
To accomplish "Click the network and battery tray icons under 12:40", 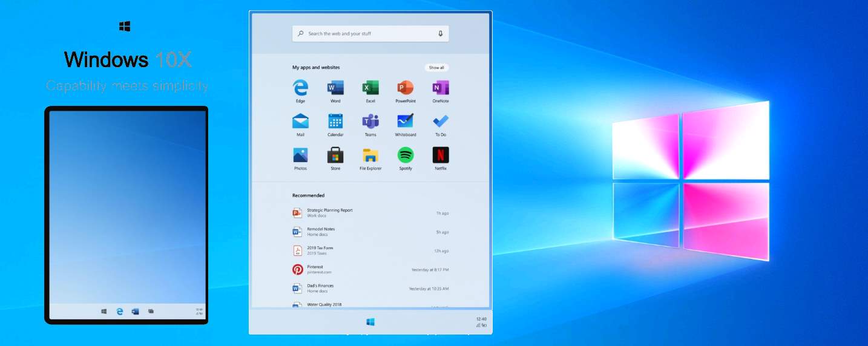I will tap(481, 325).
